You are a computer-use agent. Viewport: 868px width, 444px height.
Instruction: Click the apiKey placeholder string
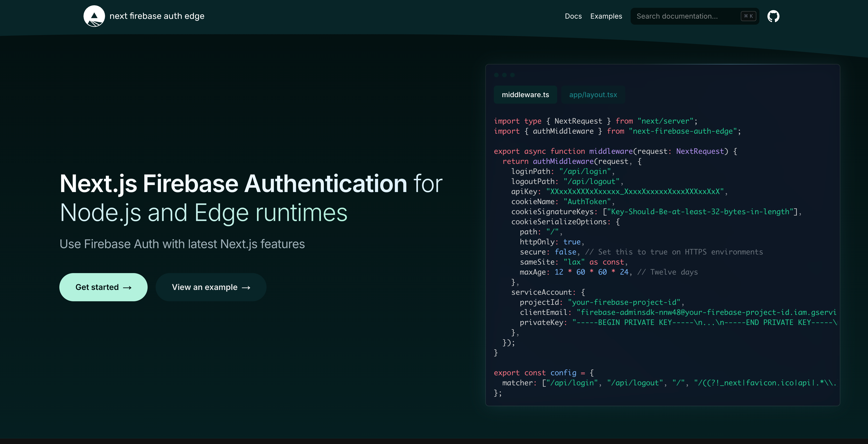click(x=635, y=192)
